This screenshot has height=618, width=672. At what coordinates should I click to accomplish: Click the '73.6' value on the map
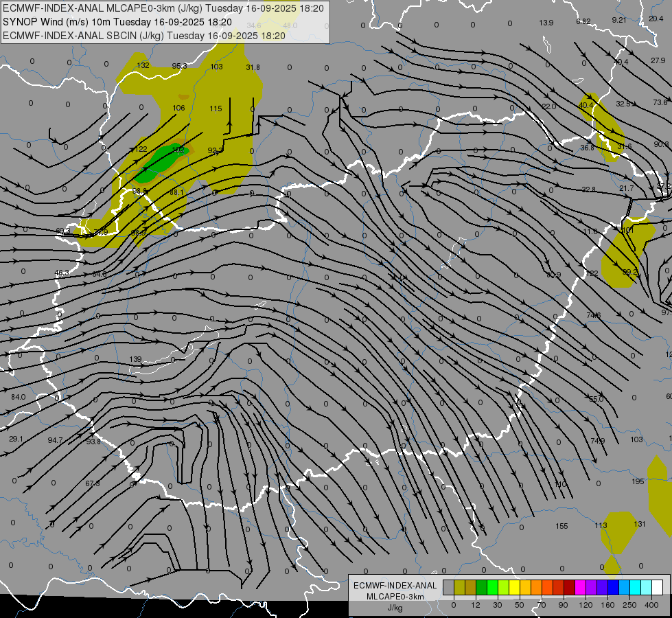[660, 102]
